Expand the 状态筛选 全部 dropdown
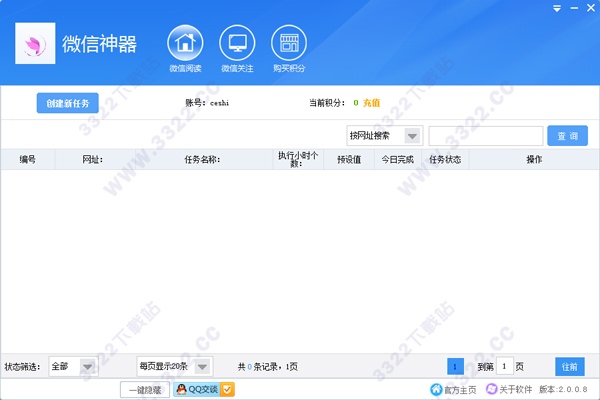The height and width of the screenshot is (400, 600). (x=87, y=367)
